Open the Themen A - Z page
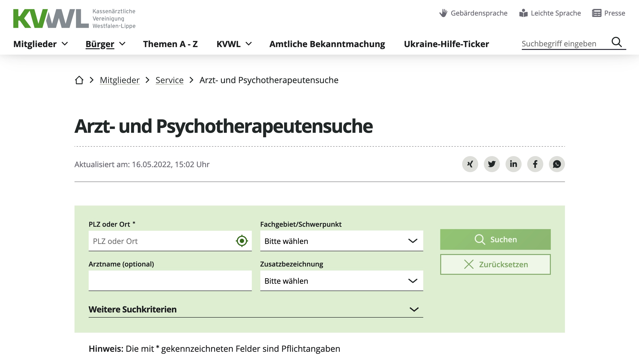This screenshot has width=639, height=364. point(170,44)
